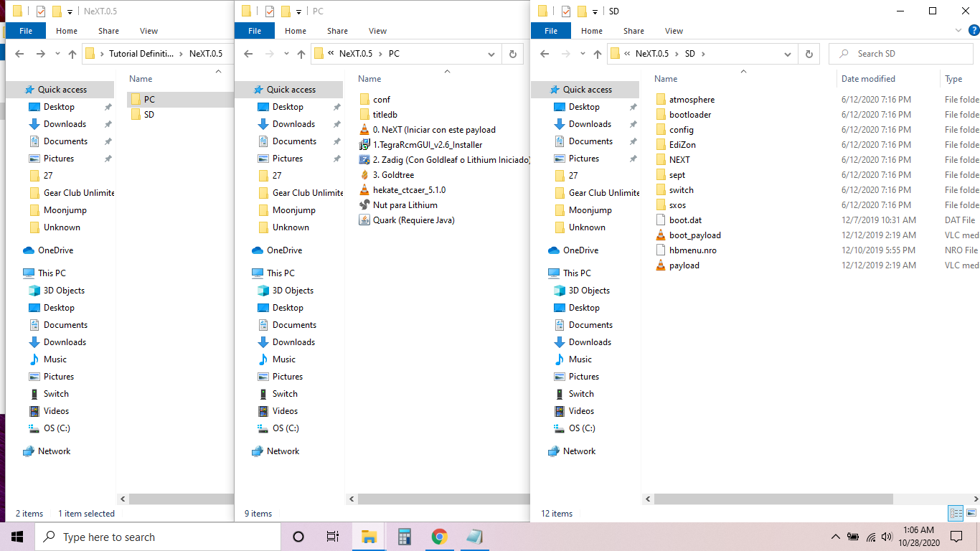Open Calculator from the taskbar
Image resolution: width=980 pixels, height=551 pixels.
coord(405,537)
